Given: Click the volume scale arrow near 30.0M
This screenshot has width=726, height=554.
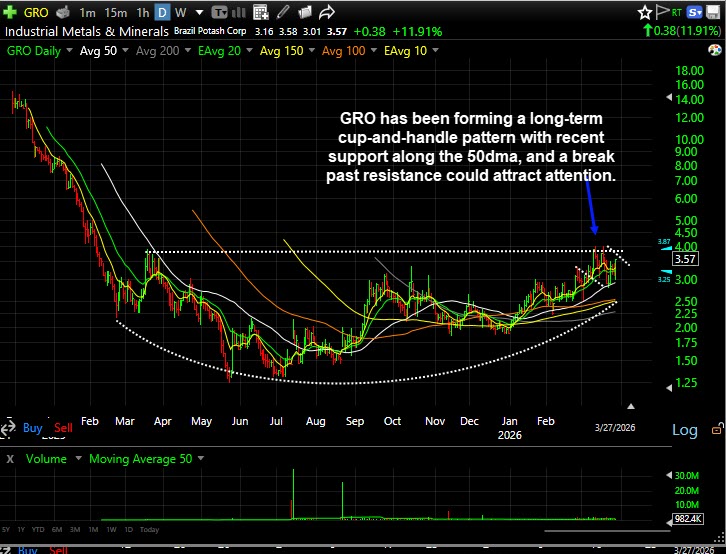Looking at the screenshot, I should pyautogui.click(x=669, y=475).
